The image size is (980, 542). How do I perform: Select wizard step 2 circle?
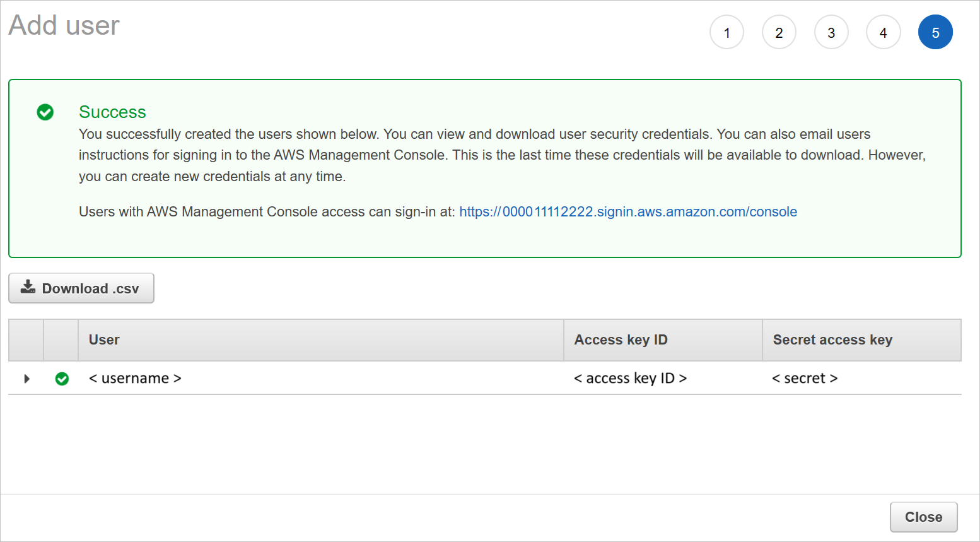(x=779, y=32)
